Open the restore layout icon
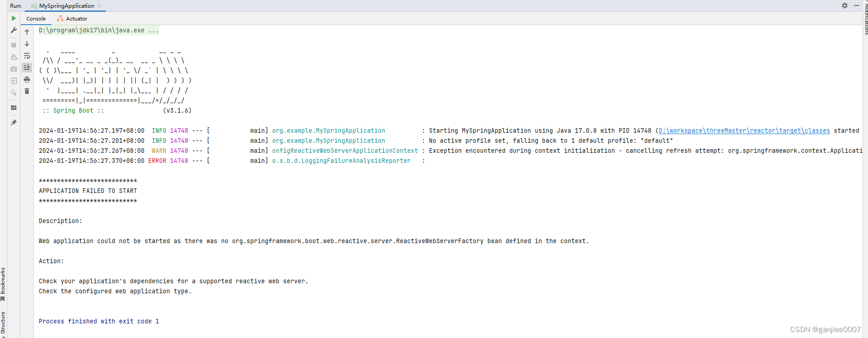The width and height of the screenshot is (868, 338). pyautogui.click(x=14, y=108)
